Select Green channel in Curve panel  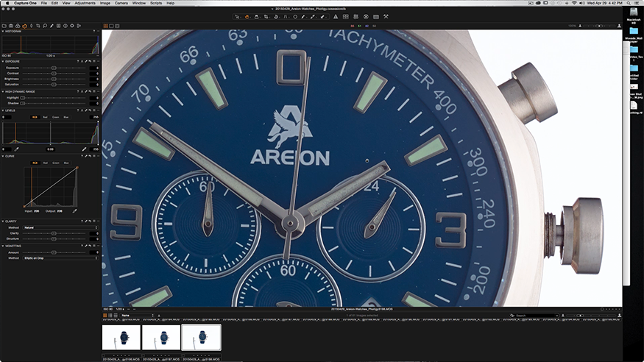pyautogui.click(x=55, y=163)
